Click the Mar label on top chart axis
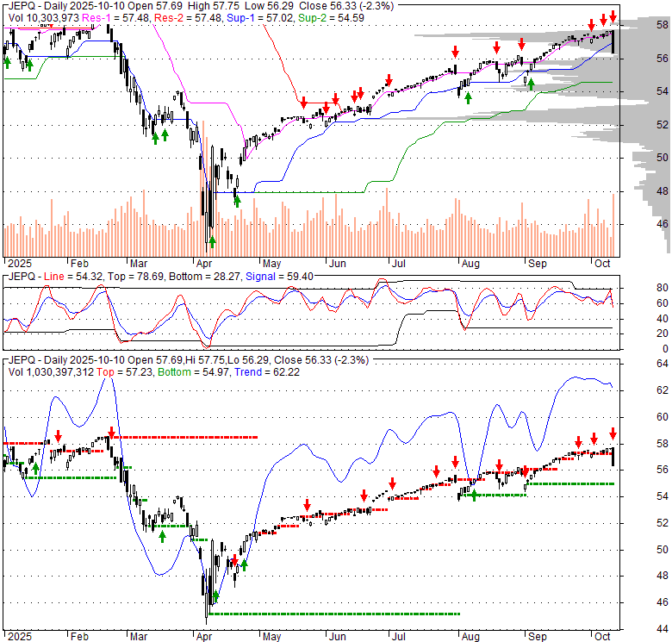This screenshot has height=642, width=672. (x=139, y=264)
